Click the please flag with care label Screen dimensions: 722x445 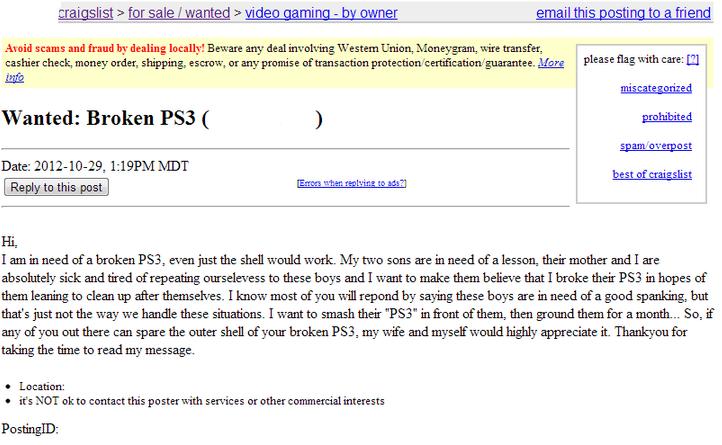632,60
